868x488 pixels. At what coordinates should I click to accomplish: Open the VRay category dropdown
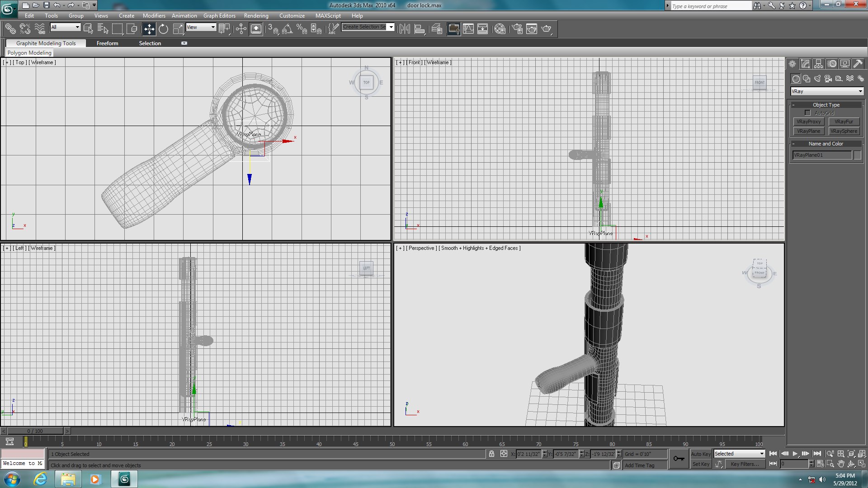[827, 91]
